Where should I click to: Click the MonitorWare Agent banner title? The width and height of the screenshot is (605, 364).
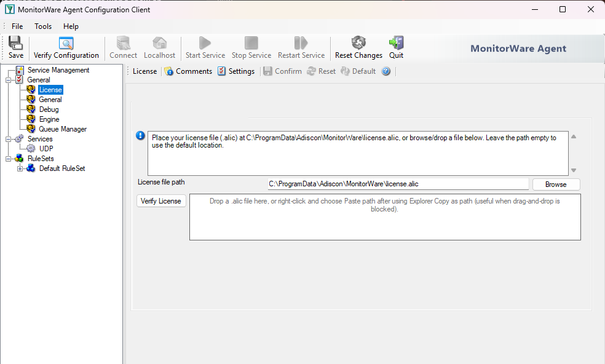[518, 49]
